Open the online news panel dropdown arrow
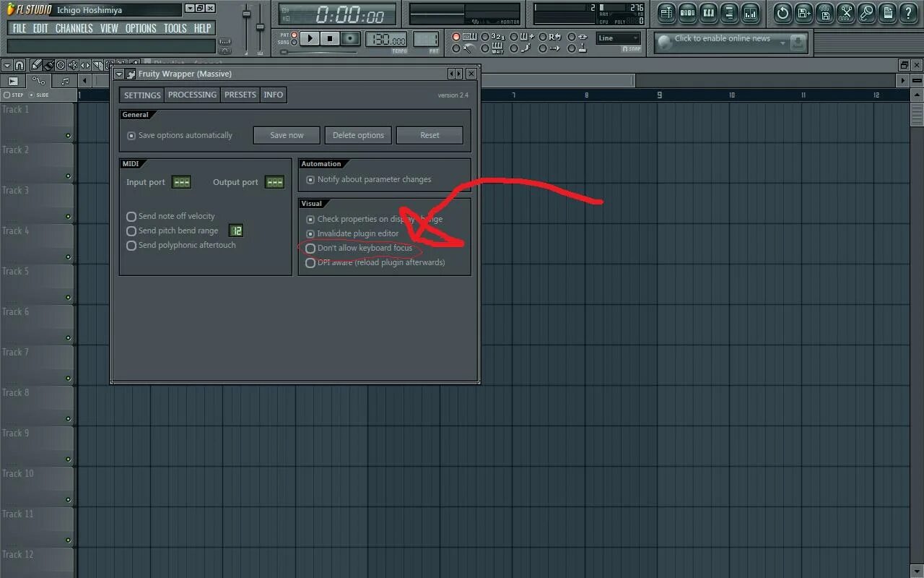This screenshot has height=578, width=924. (783, 43)
